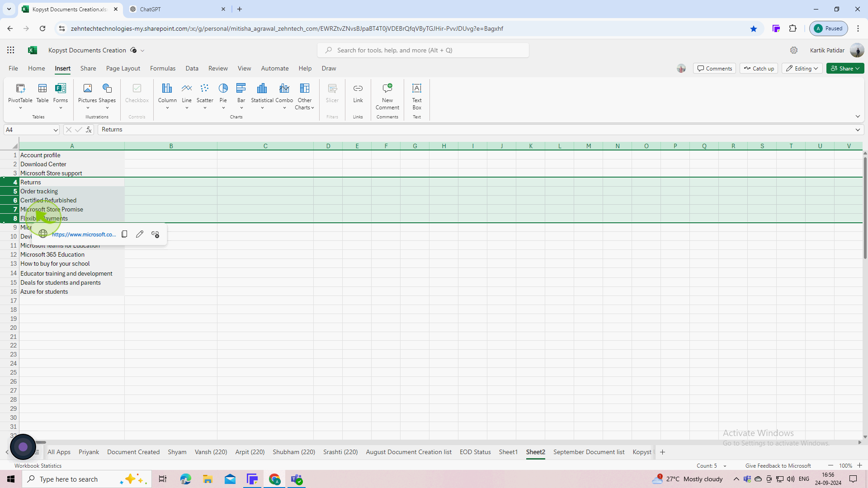This screenshot has height=488, width=868.
Task: Zoom in with the plus button
Action: [859, 465]
